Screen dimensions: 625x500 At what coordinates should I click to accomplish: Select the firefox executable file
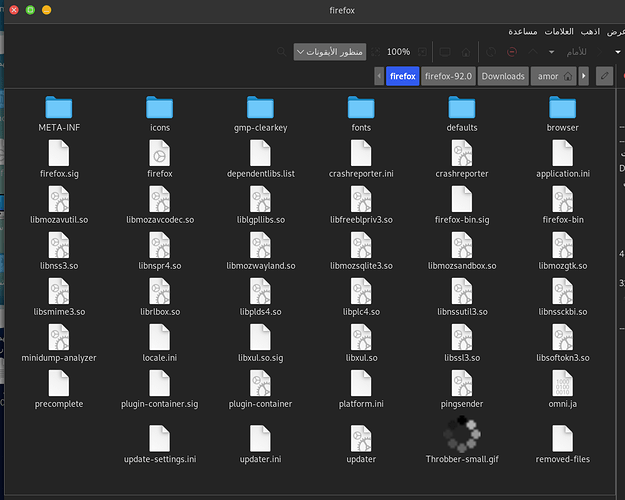click(x=160, y=154)
